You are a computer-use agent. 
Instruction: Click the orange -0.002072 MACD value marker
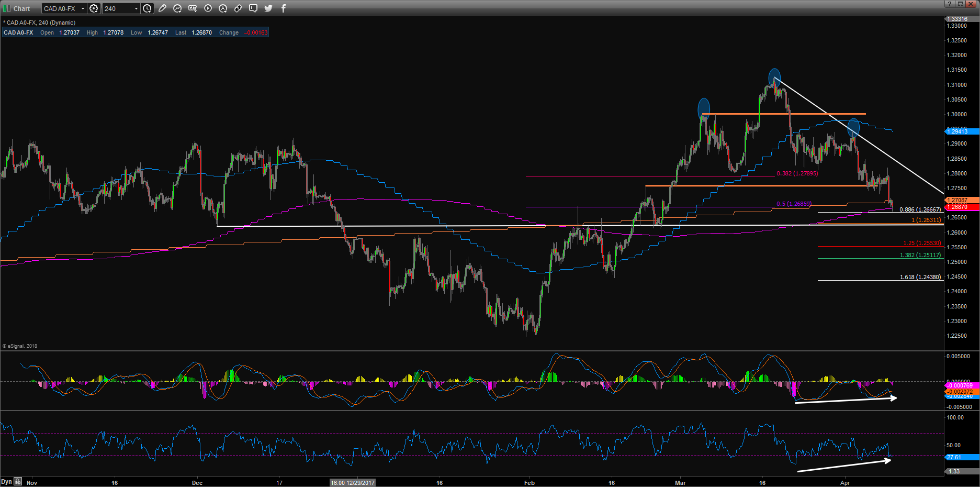pyautogui.click(x=962, y=392)
